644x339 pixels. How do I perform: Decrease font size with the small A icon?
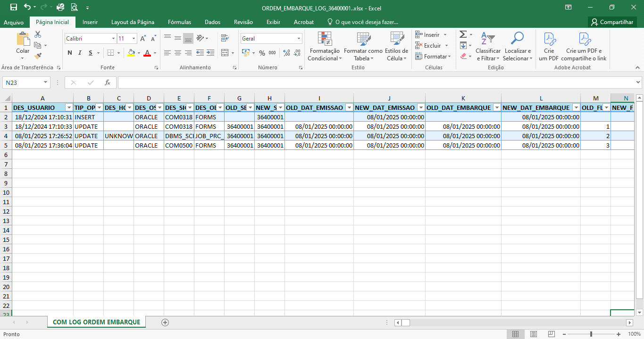pos(153,39)
